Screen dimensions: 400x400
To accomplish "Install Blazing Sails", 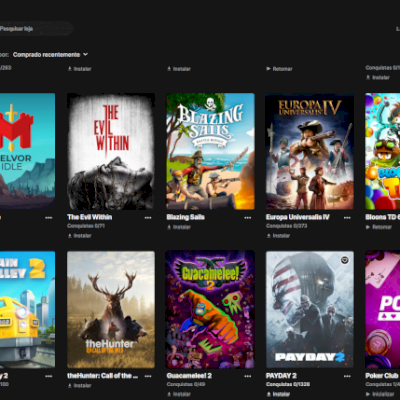I will 179,227.
